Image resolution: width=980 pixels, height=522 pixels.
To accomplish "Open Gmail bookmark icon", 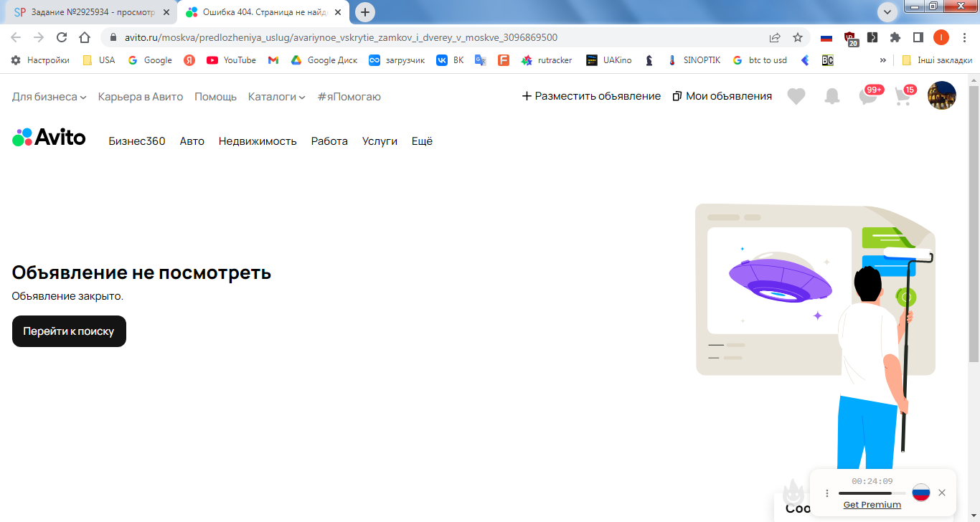I will tap(273, 60).
